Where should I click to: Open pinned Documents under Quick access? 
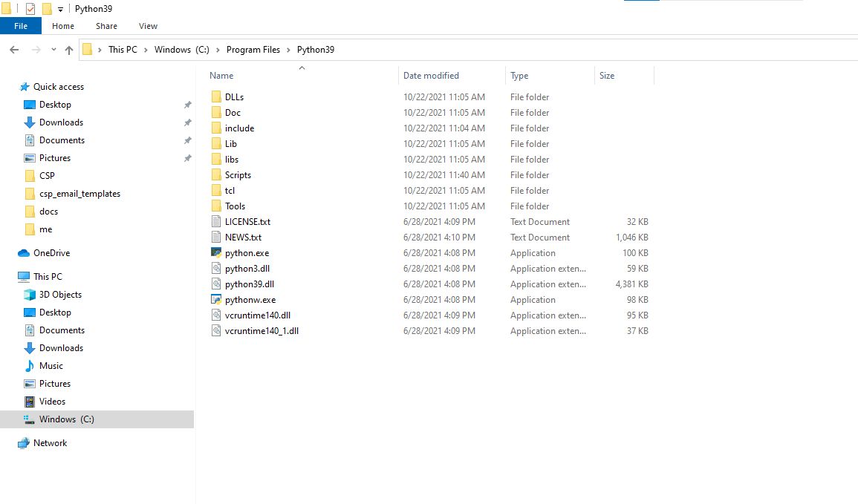[x=62, y=140]
